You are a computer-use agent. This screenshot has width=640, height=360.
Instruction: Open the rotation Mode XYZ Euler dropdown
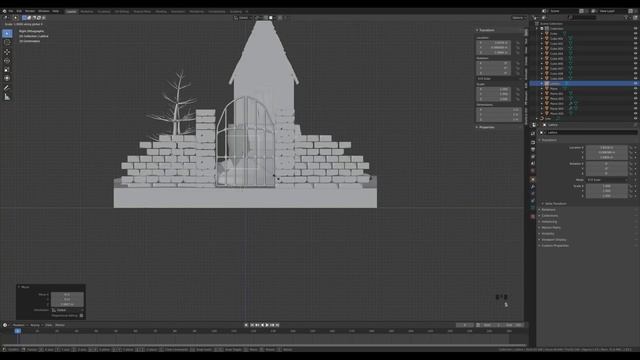607,180
